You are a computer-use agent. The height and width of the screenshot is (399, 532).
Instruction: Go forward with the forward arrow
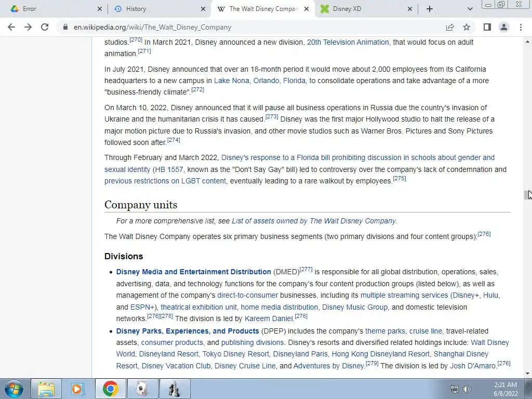(x=28, y=27)
